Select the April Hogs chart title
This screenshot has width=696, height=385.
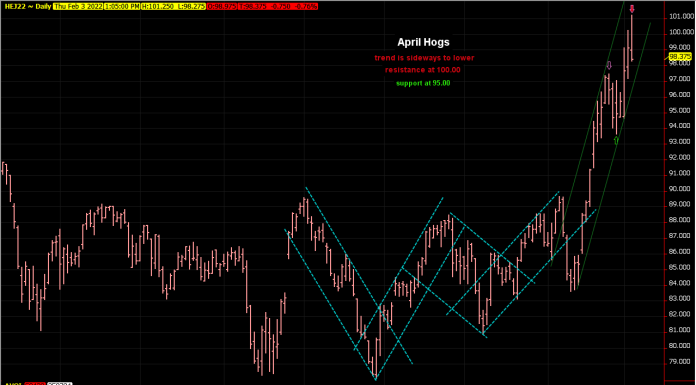423,42
